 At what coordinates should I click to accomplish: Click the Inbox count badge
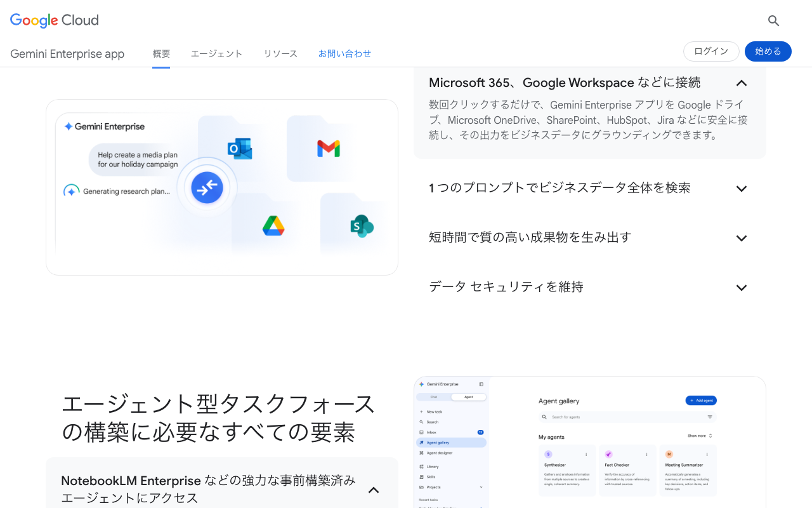[x=480, y=432]
